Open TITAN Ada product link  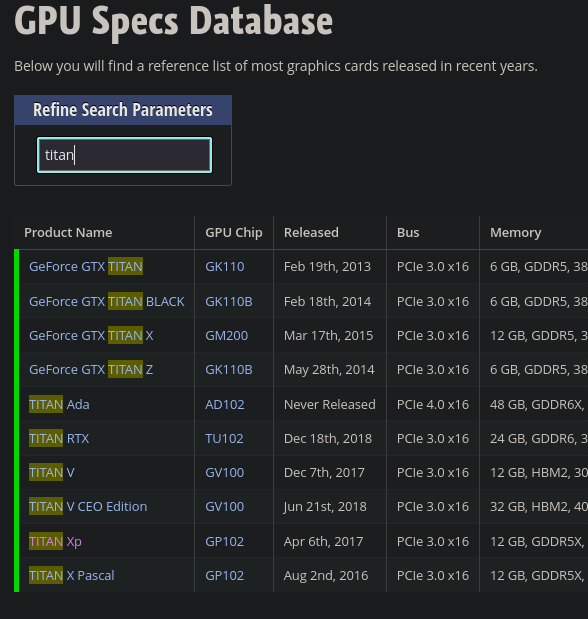[59, 405]
